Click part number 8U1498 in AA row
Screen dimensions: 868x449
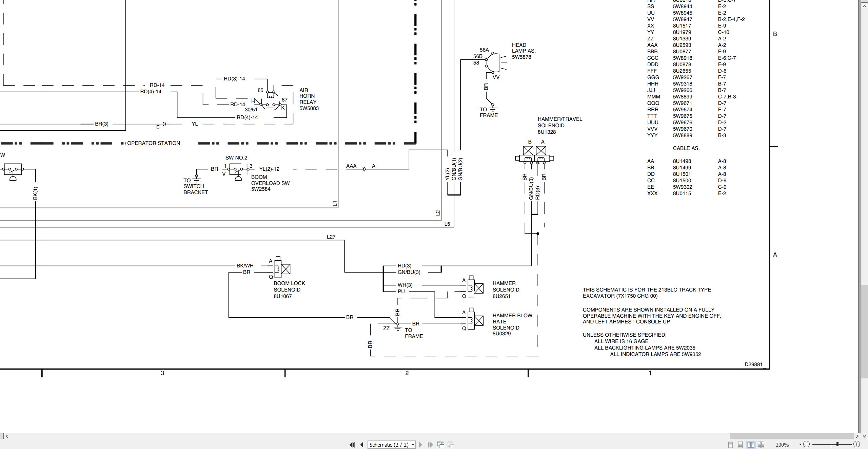[682, 161]
